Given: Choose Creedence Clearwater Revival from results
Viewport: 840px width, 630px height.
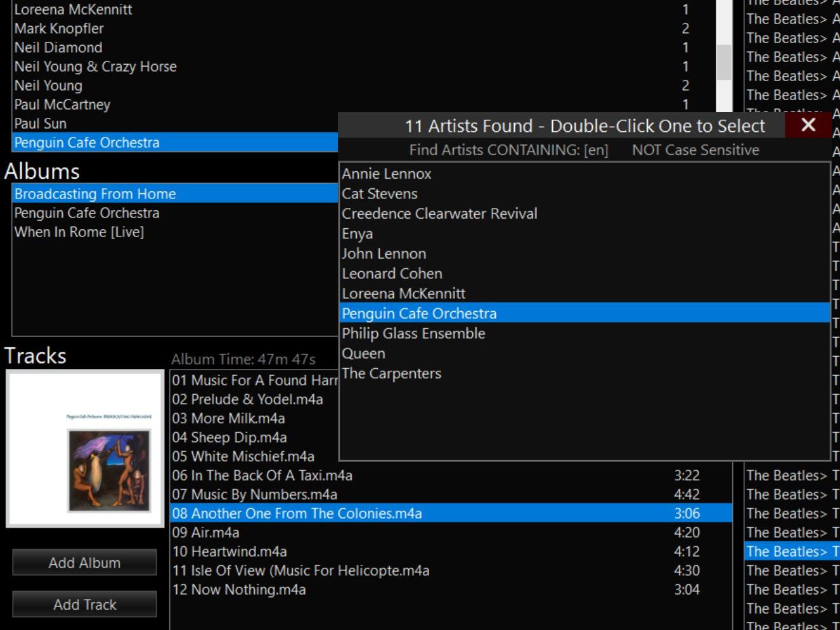Looking at the screenshot, I should pyautogui.click(x=439, y=214).
